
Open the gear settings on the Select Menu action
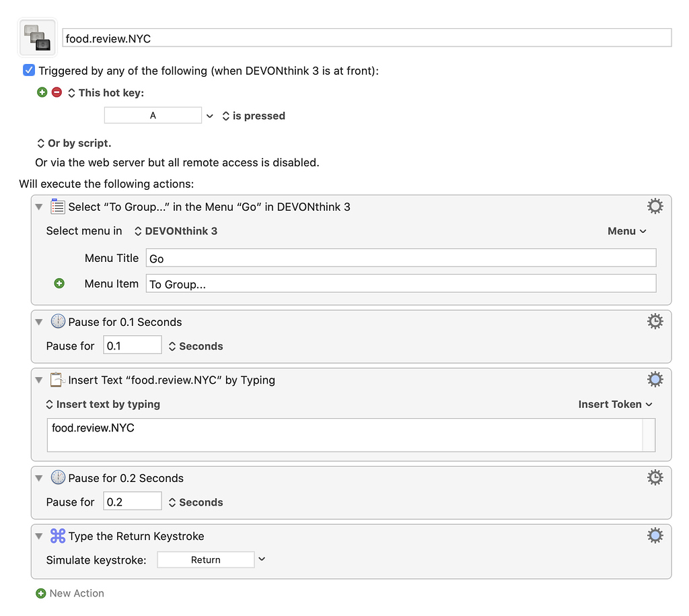coord(655,206)
